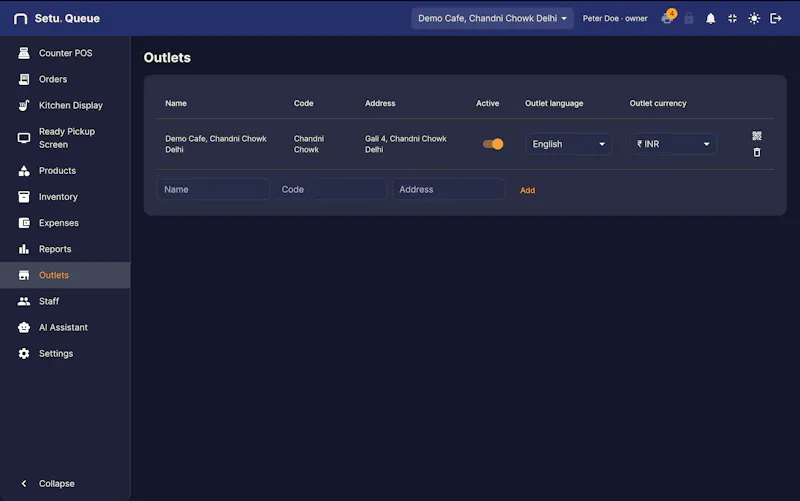Click the Setu Queue logo icon

[x=20, y=19]
